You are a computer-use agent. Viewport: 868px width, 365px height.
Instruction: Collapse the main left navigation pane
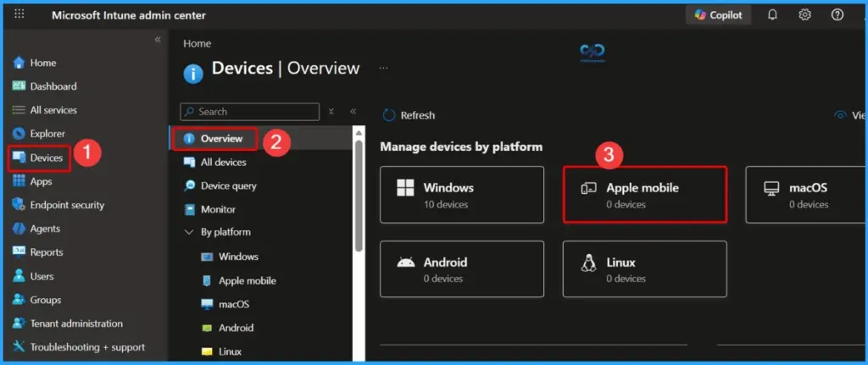click(158, 39)
